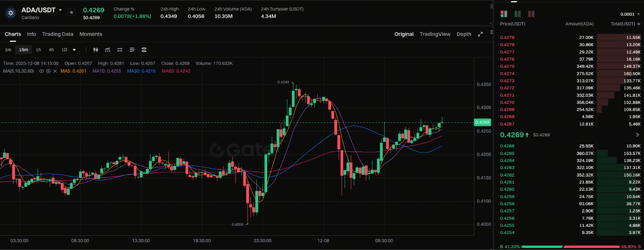Switch to the TradingView chart
Viewport: 644px width, 250px height.
pyautogui.click(x=435, y=34)
